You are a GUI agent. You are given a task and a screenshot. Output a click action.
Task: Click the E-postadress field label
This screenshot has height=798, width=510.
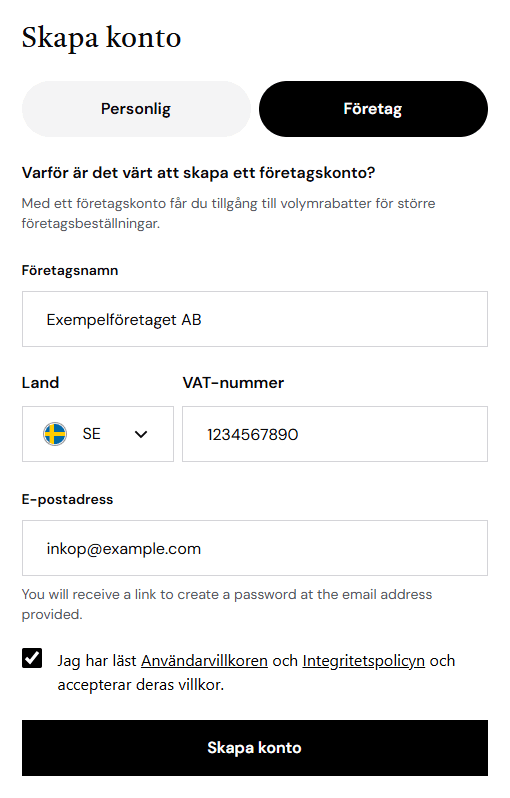point(67,499)
